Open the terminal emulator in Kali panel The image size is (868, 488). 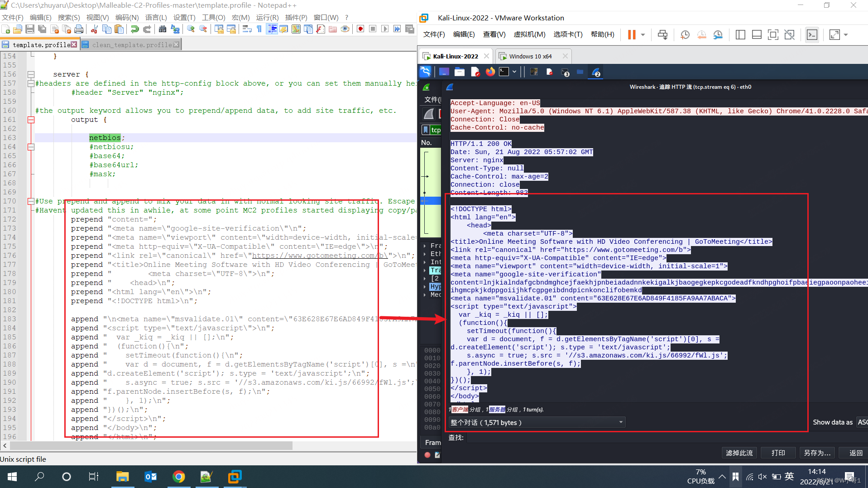tap(504, 72)
